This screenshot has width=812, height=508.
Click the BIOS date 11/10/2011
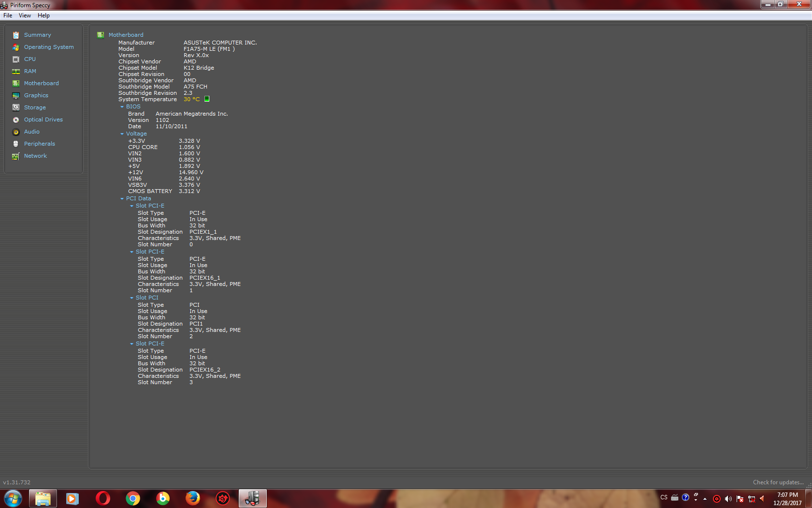click(172, 126)
